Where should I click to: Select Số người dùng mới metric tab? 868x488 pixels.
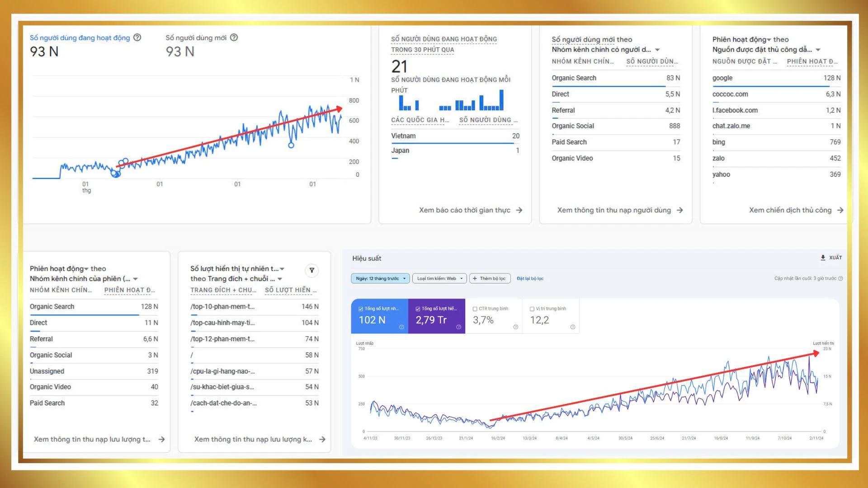202,45
